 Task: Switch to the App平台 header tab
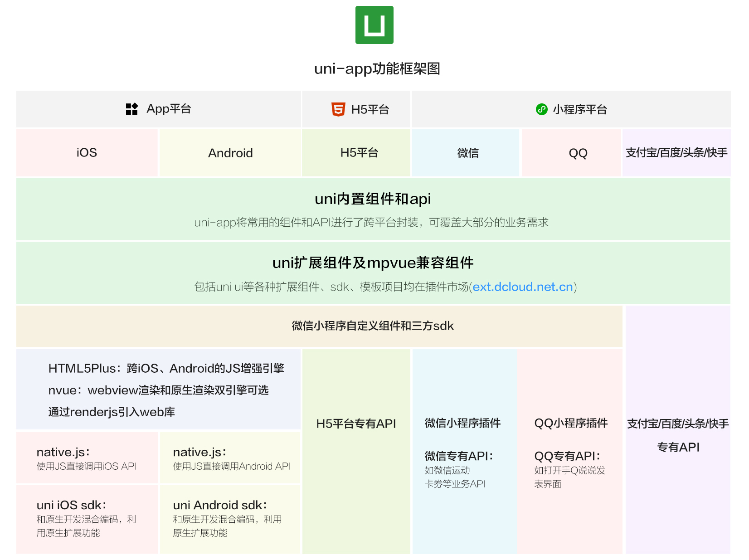coord(158,109)
